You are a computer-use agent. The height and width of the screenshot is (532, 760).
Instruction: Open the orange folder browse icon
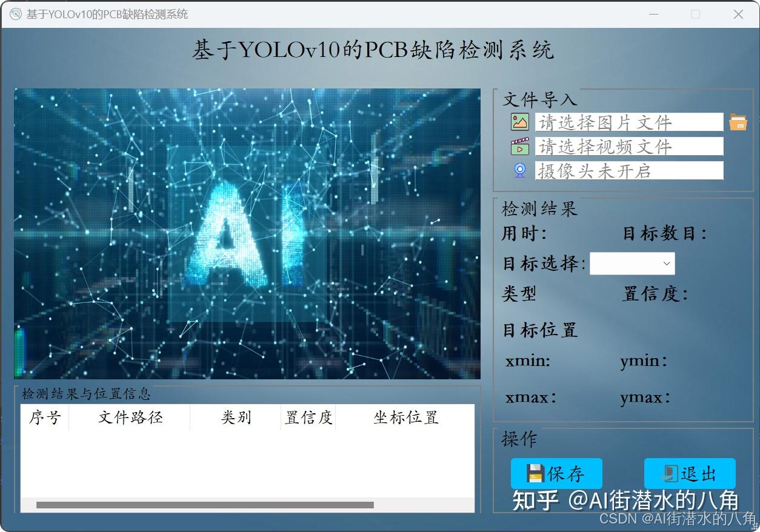click(x=739, y=122)
